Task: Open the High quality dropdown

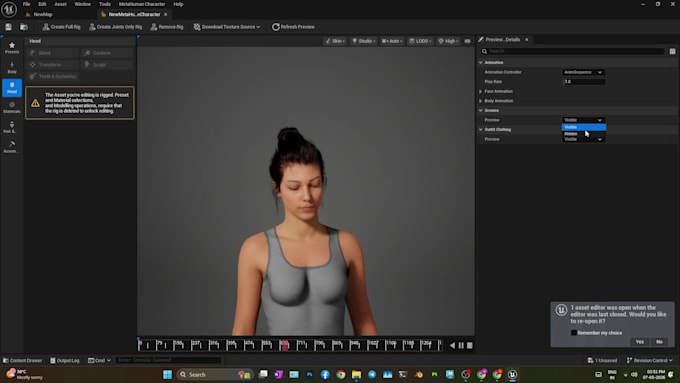Action: 448,41
